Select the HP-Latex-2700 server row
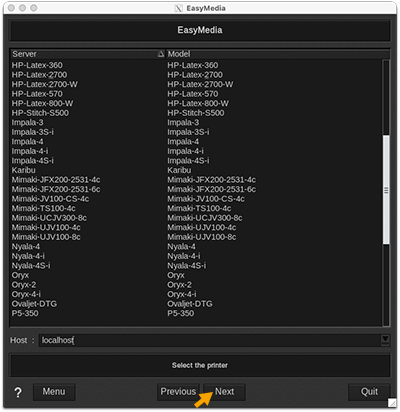The width and height of the screenshot is (400, 412). point(39,75)
